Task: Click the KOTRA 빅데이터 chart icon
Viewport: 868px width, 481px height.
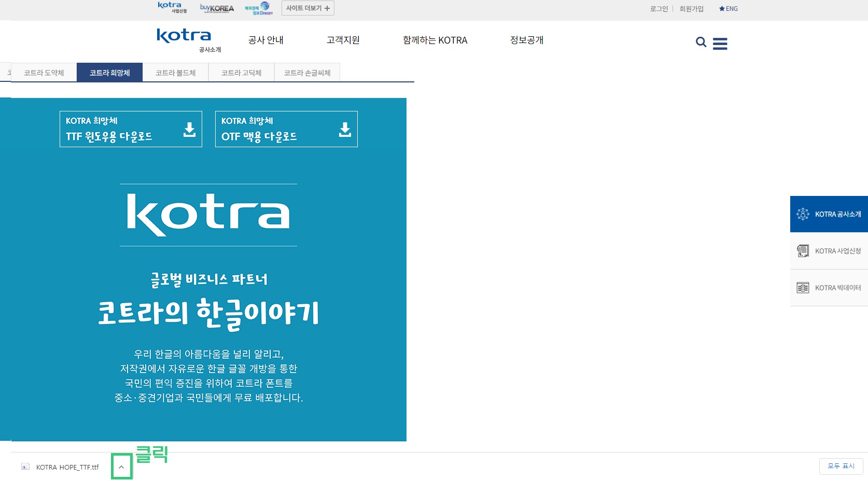Action: click(803, 288)
